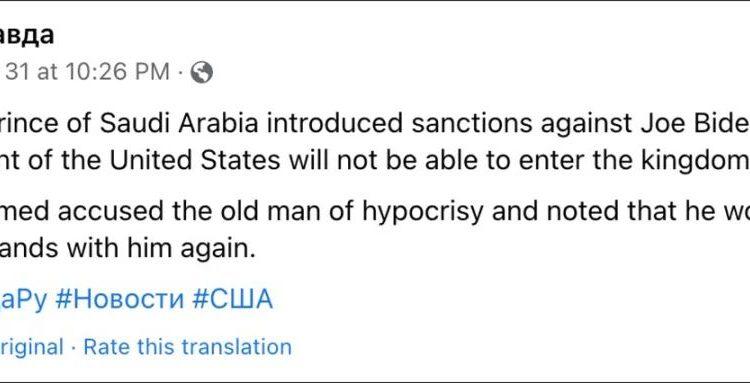Open the #Новости hashtag
This screenshot has height=383, width=750.
(120, 300)
